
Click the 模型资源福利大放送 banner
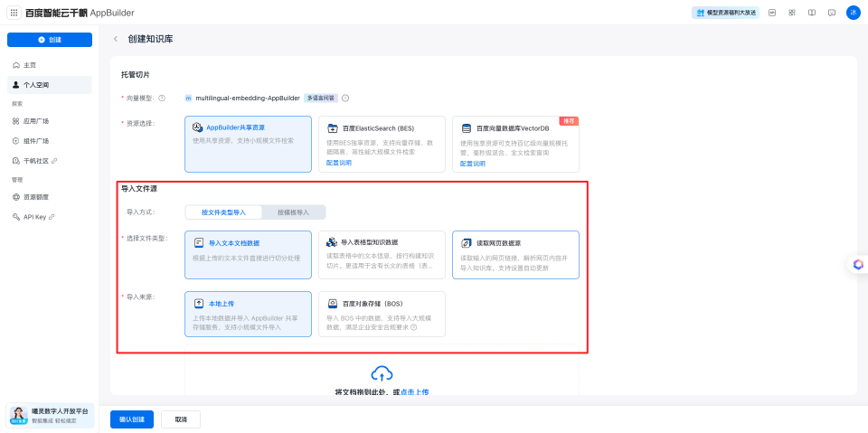[x=725, y=13]
